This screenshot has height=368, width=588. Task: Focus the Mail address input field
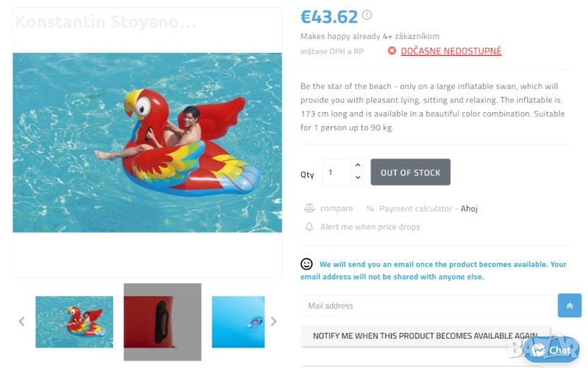[x=426, y=306]
